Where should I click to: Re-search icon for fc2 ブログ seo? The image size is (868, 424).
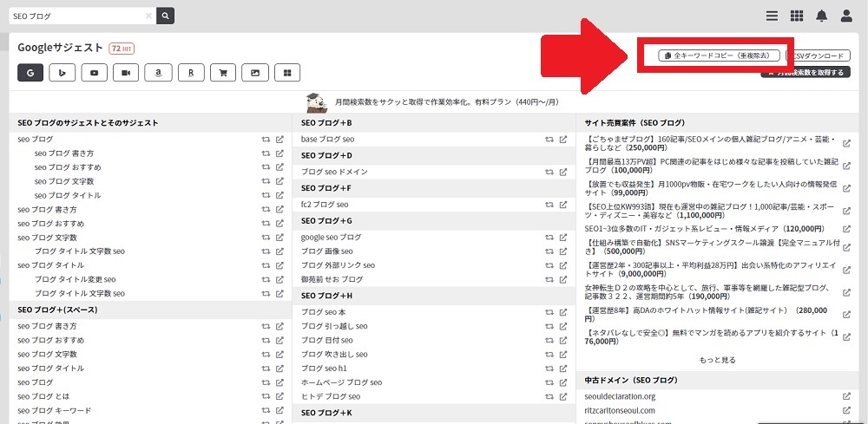549,205
